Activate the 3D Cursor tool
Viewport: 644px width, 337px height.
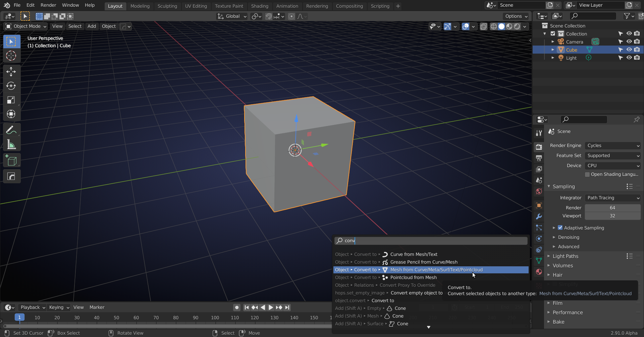(x=11, y=56)
